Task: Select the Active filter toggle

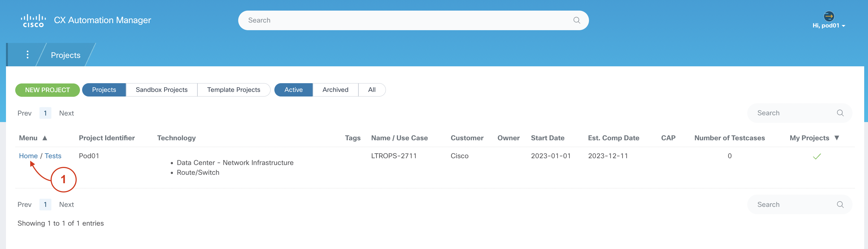Action: (293, 90)
